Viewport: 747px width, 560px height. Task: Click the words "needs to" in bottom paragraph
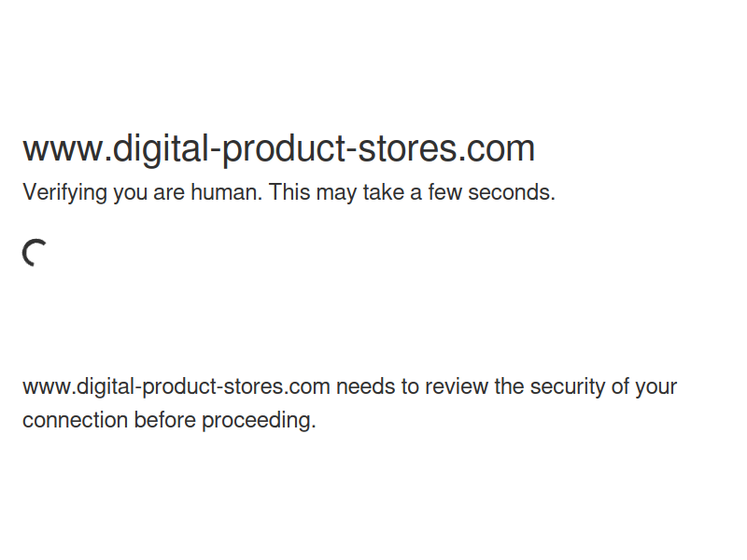377,386
